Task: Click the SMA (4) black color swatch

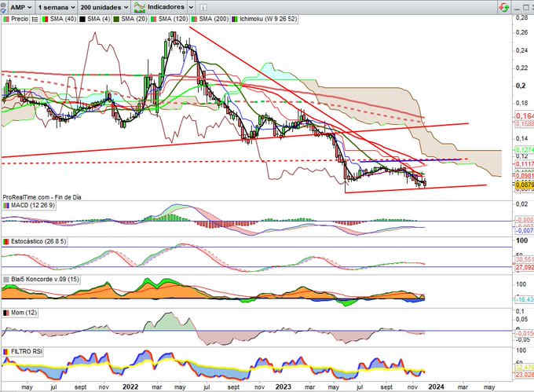Action: pos(82,20)
